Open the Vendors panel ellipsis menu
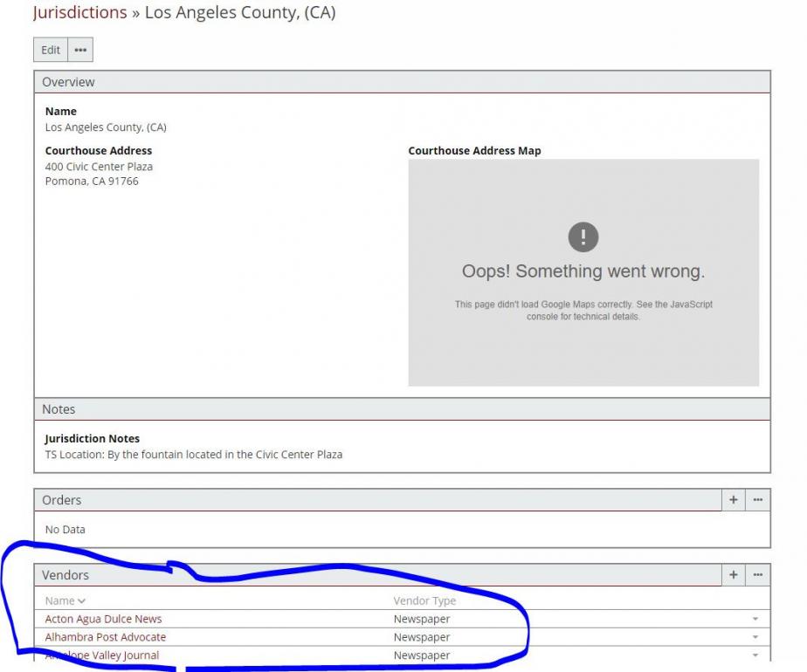807x672 pixels. pyautogui.click(x=758, y=575)
